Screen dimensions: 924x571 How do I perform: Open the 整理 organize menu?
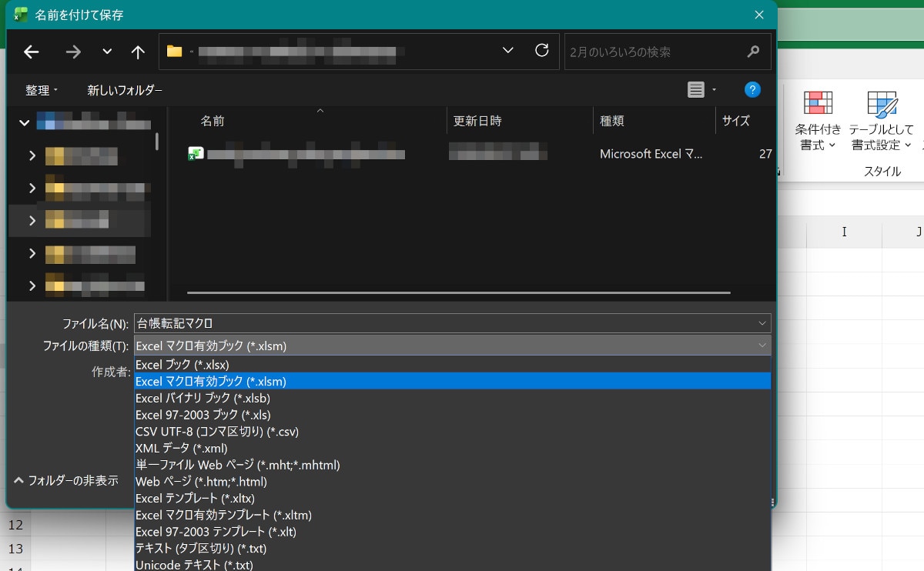click(42, 90)
